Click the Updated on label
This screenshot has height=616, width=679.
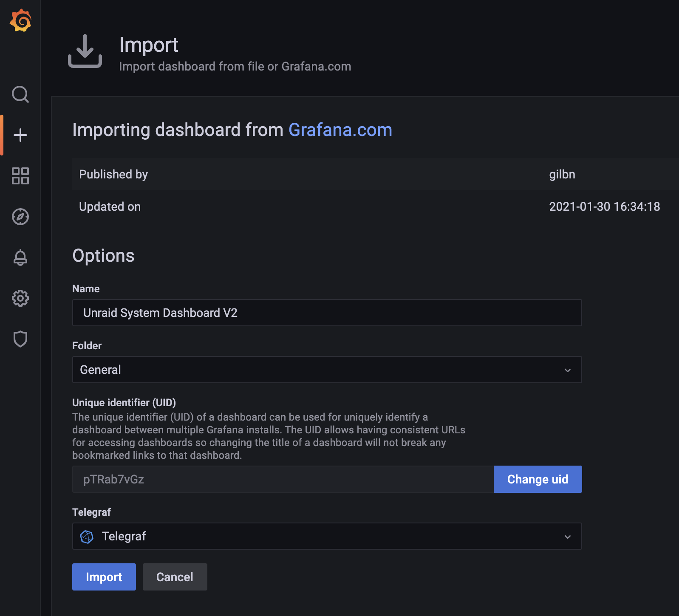pos(110,206)
